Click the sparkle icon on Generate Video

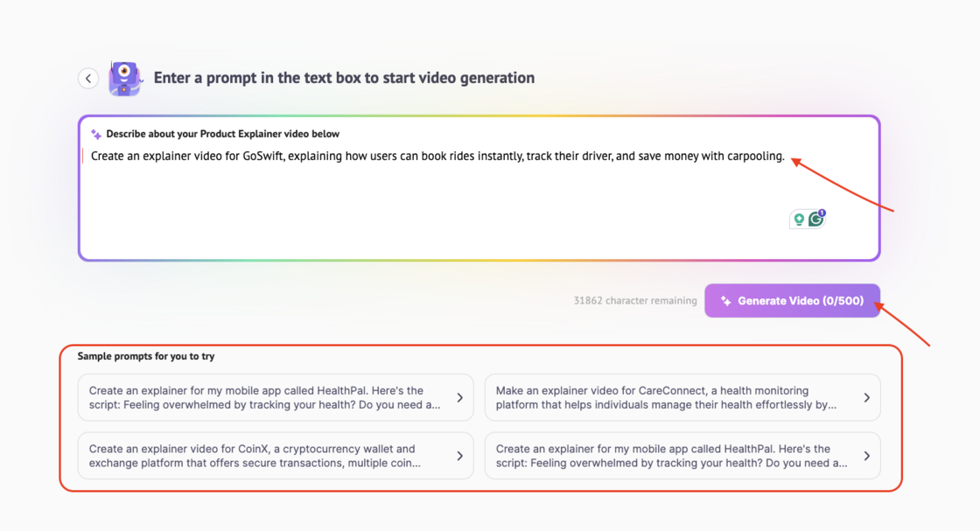pos(725,301)
